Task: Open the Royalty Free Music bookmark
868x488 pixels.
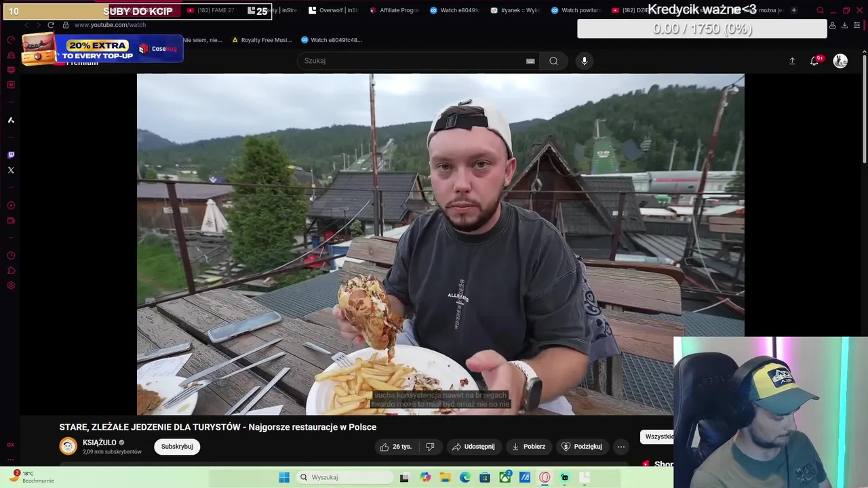Action: click(x=262, y=40)
